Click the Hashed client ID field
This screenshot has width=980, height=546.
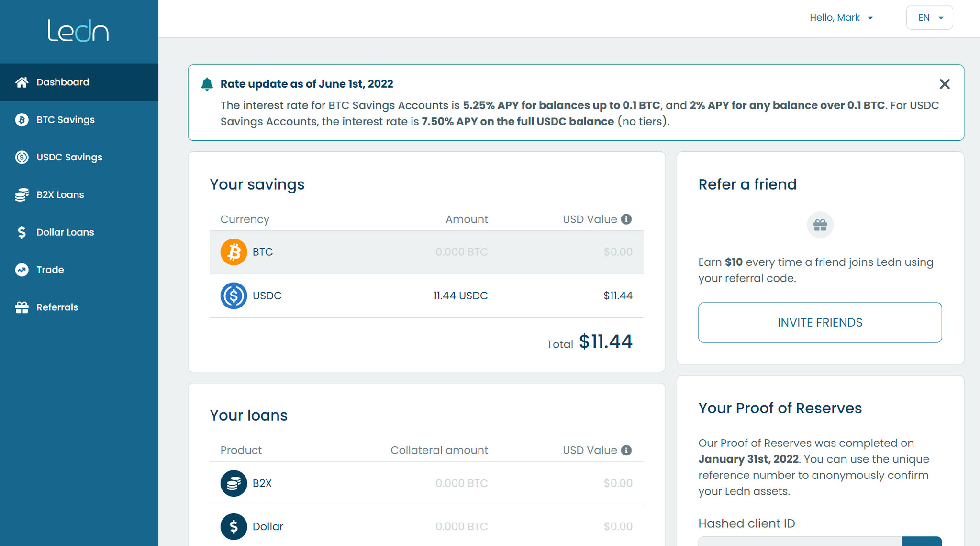(x=799, y=541)
